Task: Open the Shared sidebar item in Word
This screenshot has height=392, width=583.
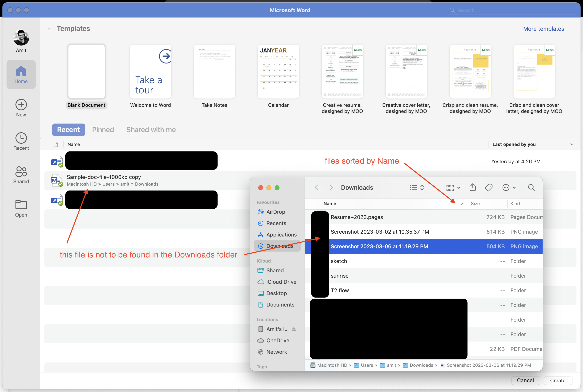Action: (x=21, y=175)
